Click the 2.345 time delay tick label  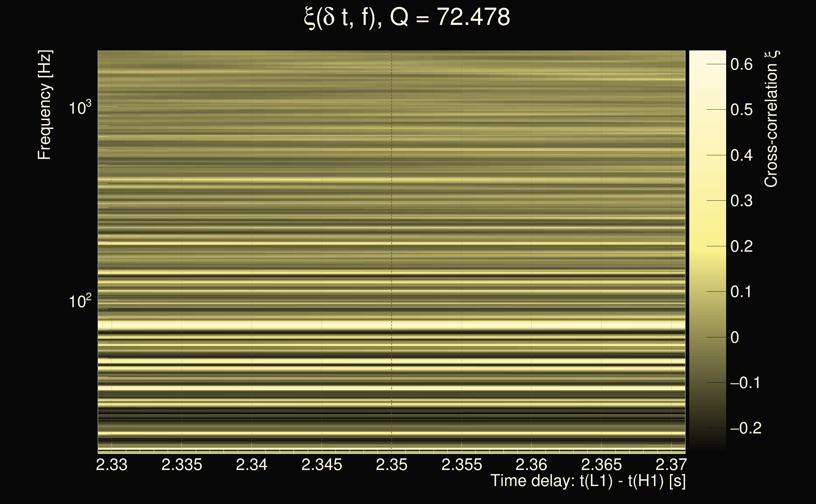click(322, 465)
